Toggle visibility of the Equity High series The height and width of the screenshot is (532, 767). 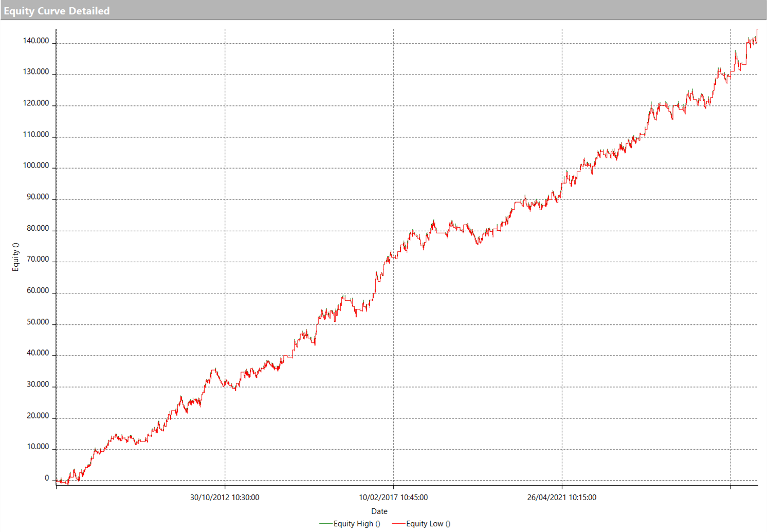[357, 524]
